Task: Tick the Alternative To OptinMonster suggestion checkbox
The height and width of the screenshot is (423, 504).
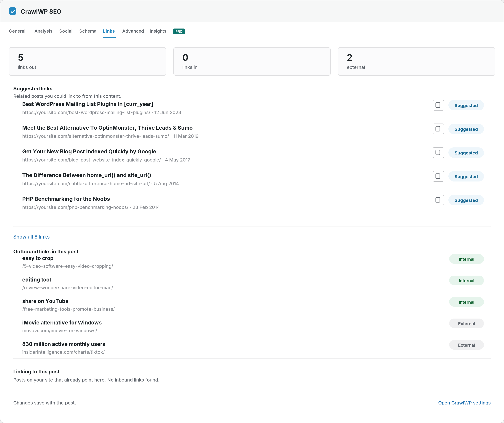Action: (438, 129)
